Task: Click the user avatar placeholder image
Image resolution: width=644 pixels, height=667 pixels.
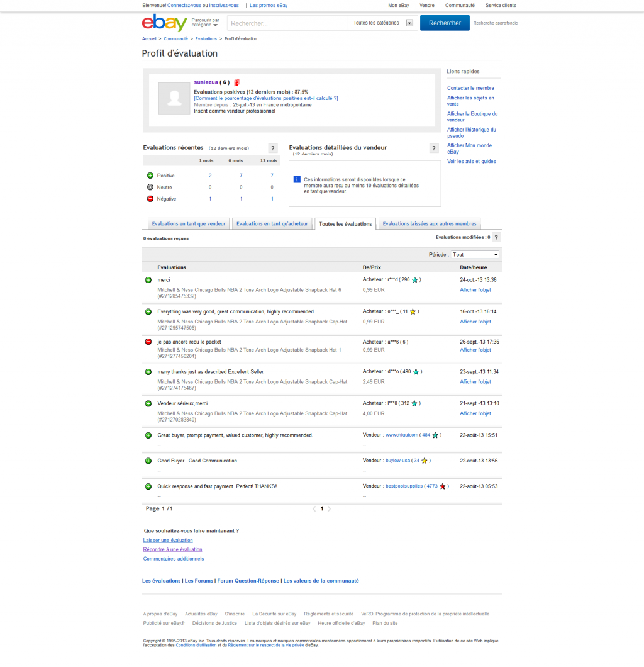Action: 174,98
